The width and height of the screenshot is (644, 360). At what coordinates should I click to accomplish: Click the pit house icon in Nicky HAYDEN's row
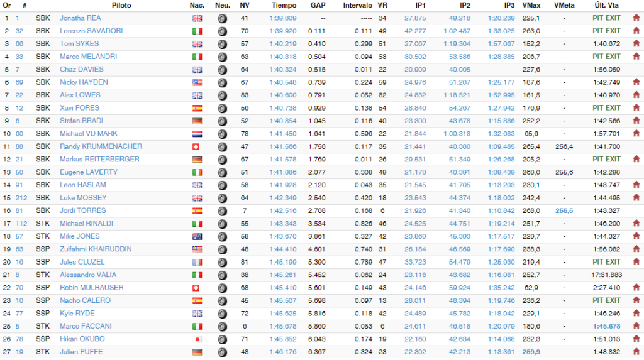pos(636,82)
